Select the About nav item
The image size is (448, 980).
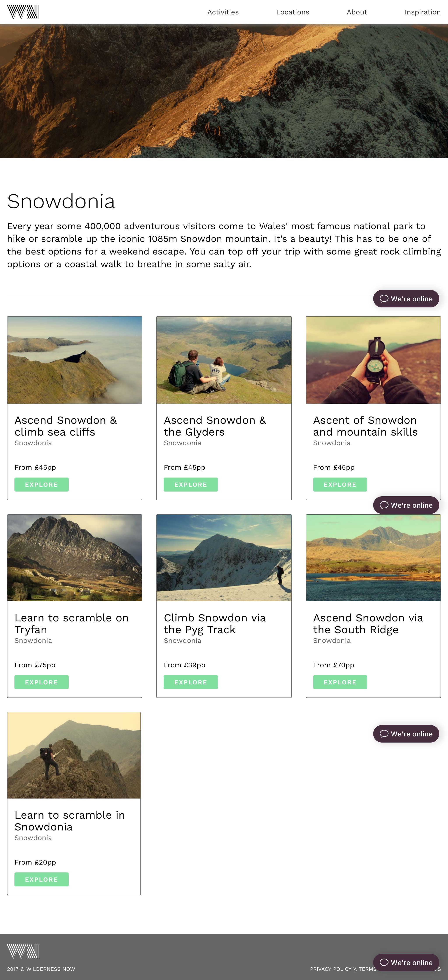pyautogui.click(x=357, y=12)
